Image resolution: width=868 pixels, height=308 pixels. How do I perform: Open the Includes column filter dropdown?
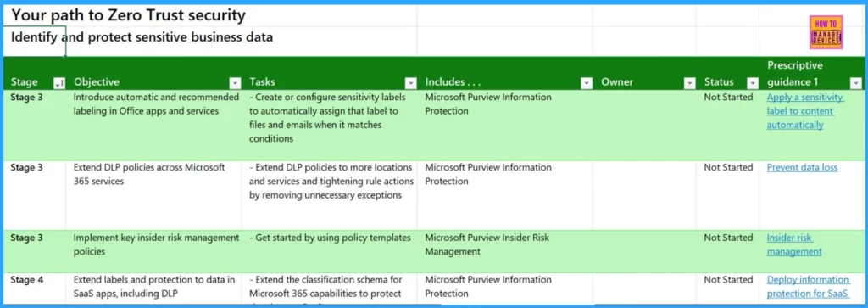(587, 83)
